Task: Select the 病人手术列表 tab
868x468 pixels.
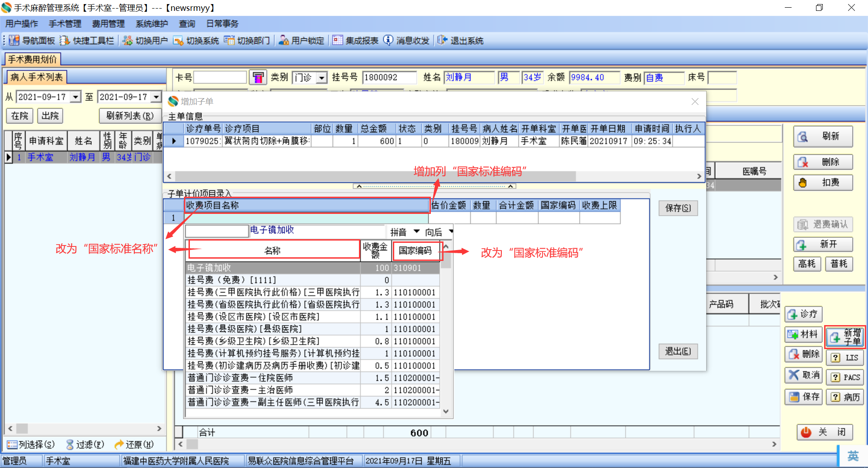Action: (37, 77)
